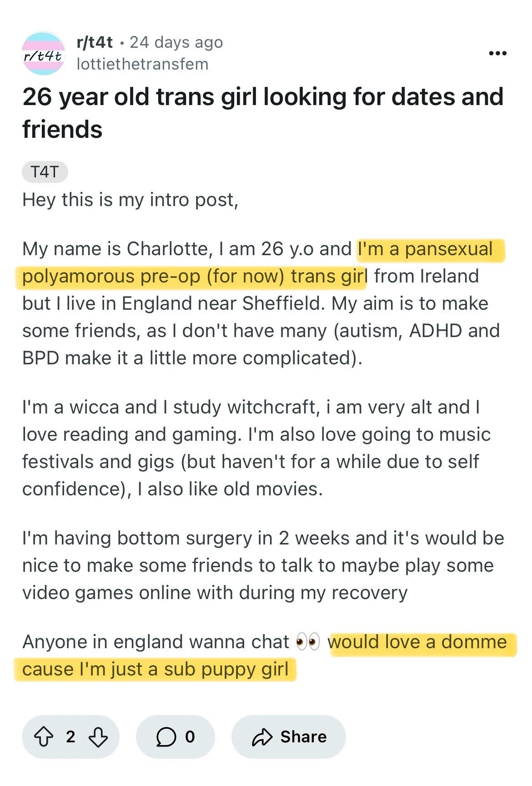The width and height of the screenshot is (532, 786).
Task: Open comments via the speech bubble icon
Action: [166, 736]
